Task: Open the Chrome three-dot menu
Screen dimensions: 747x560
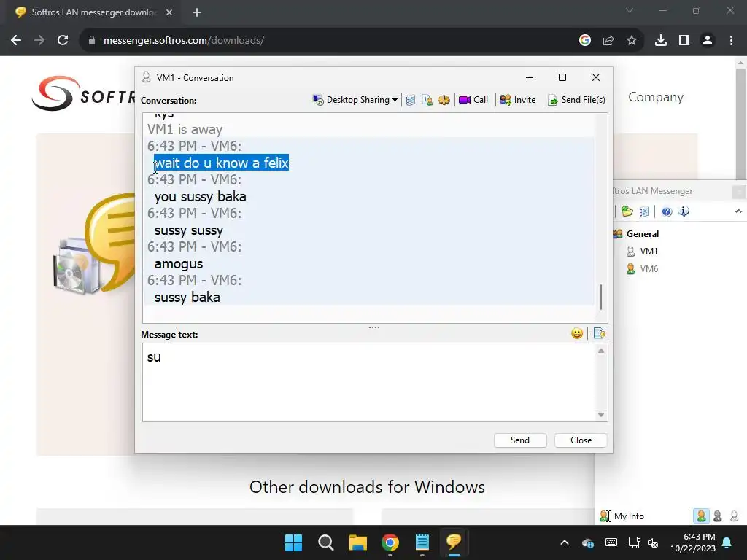Action: 731,41
